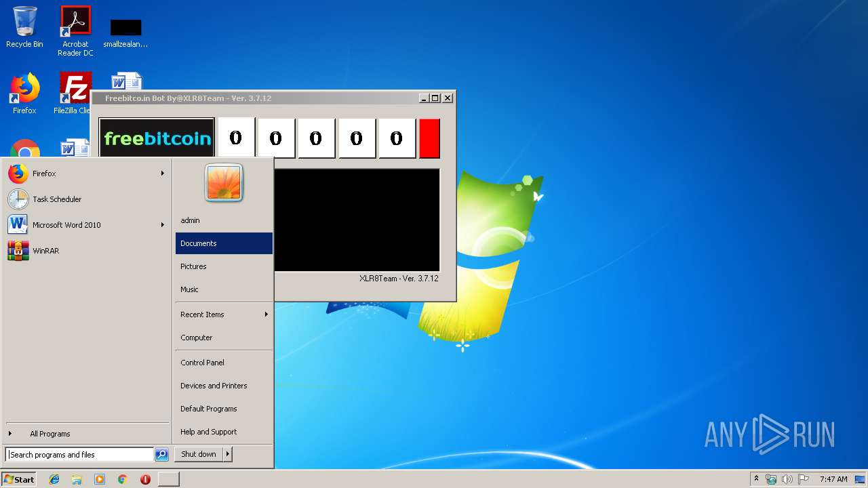Open Devices and Printers

point(224,386)
